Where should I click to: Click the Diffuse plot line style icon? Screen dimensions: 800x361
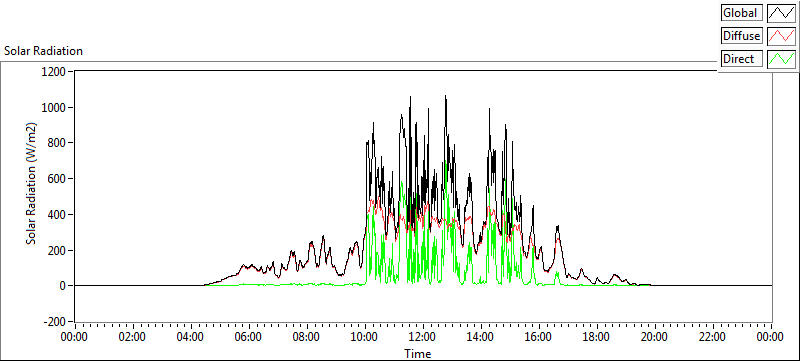click(x=781, y=36)
